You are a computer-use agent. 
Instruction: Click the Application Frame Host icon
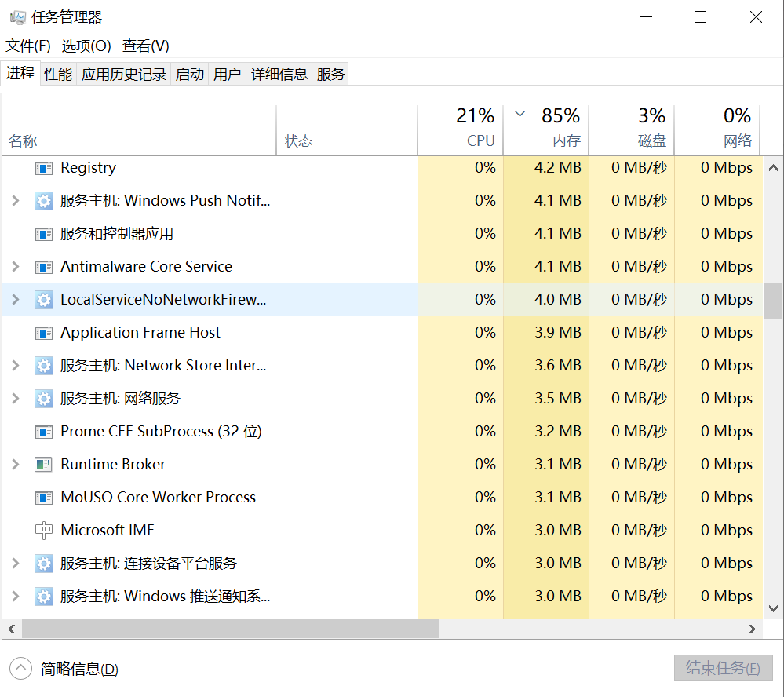(x=43, y=333)
